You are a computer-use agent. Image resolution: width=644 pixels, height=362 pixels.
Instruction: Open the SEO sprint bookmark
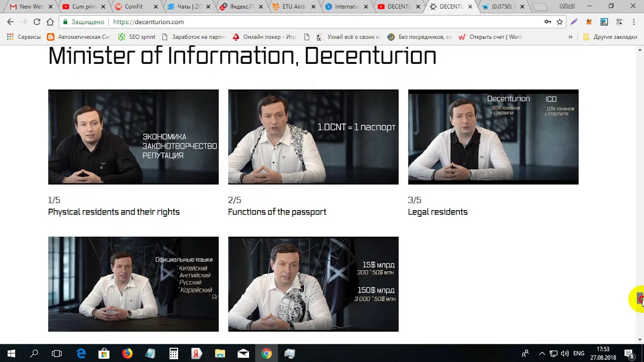[137, 37]
